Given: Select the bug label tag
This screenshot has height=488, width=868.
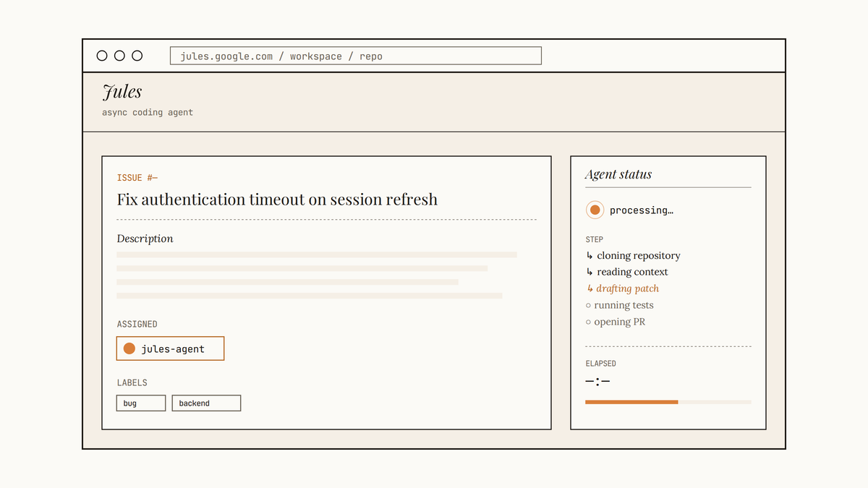Looking at the screenshot, I should pos(141,403).
